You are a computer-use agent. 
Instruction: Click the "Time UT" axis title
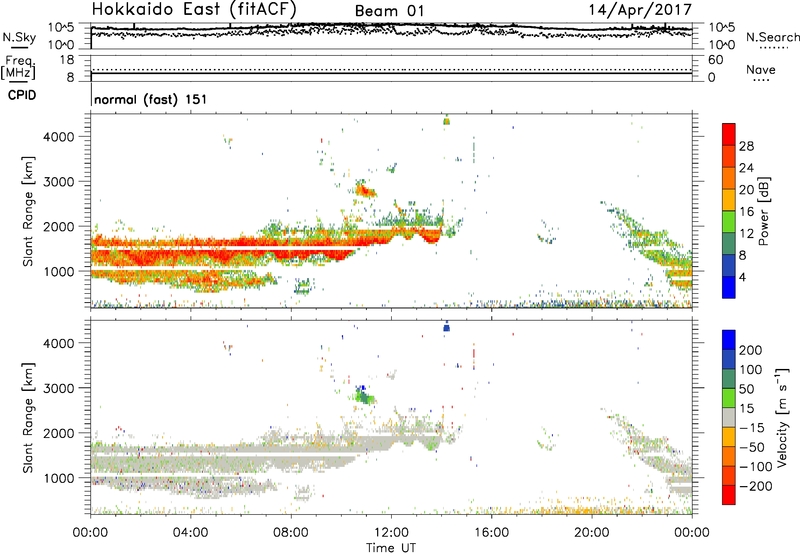coord(391,548)
